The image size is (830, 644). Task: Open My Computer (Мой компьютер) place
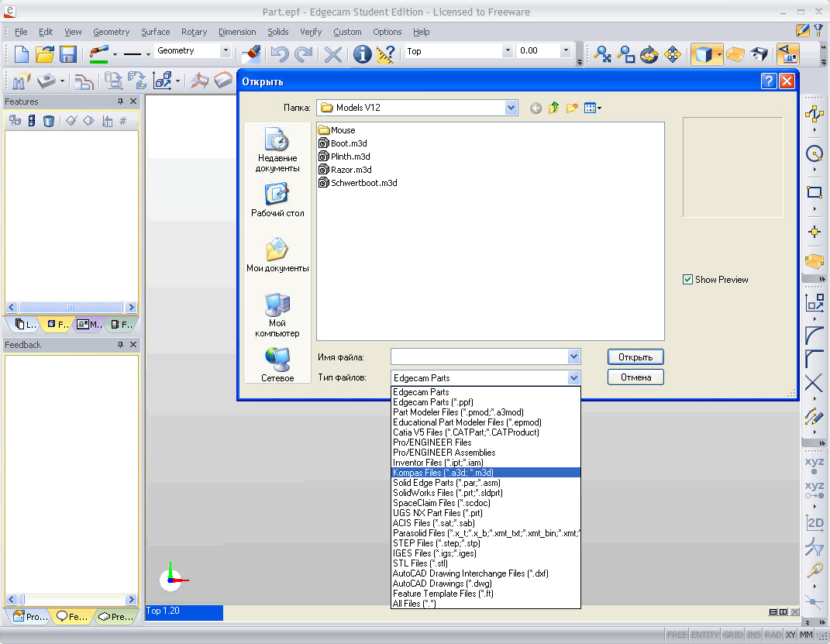pyautogui.click(x=277, y=315)
